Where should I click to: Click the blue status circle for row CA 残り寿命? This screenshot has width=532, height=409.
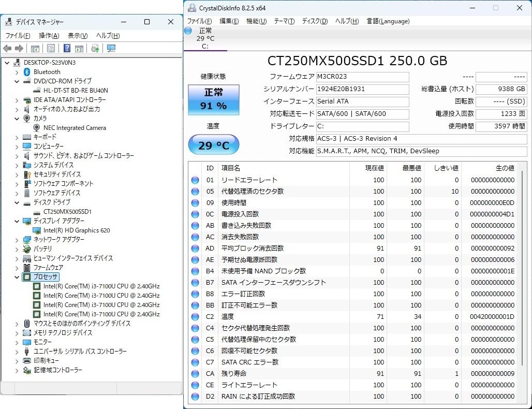[195, 374]
